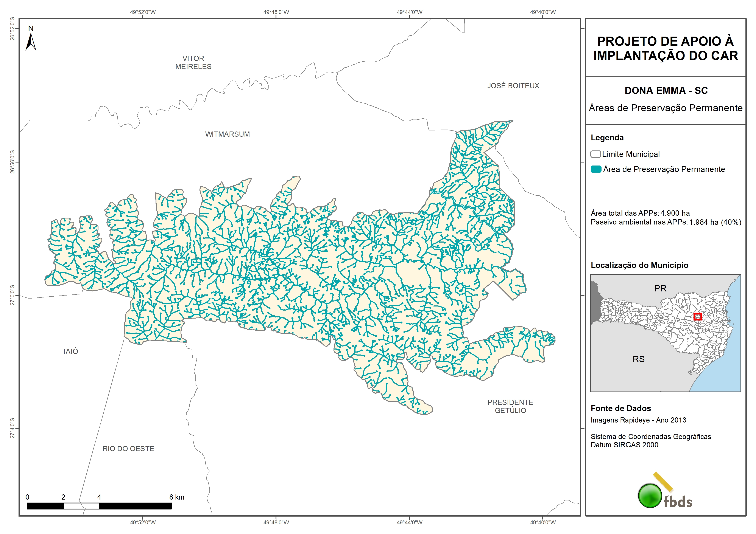Click the Fonte de Dados heading
This screenshot has width=756, height=534.
click(x=621, y=408)
